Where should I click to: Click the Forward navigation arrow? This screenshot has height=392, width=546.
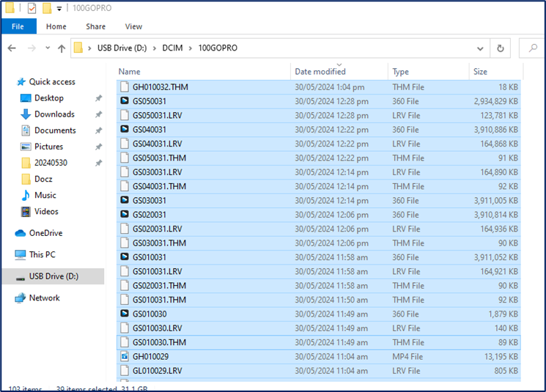pos(32,48)
